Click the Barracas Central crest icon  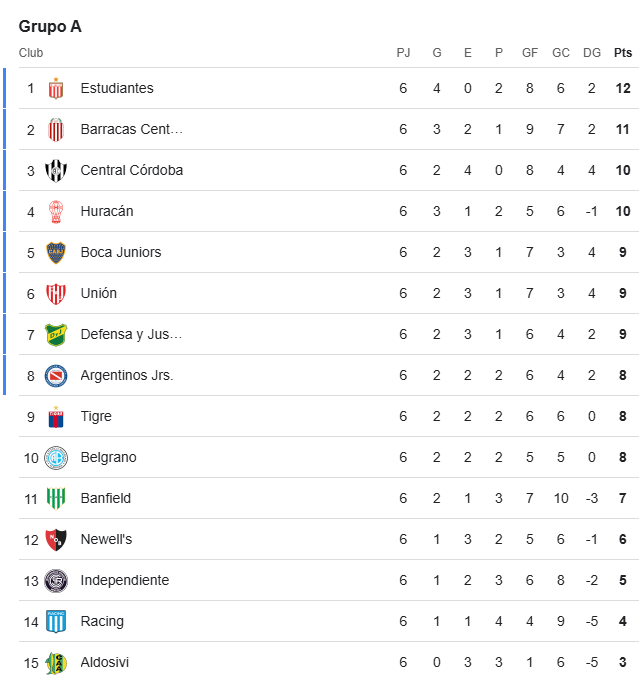[56, 129]
